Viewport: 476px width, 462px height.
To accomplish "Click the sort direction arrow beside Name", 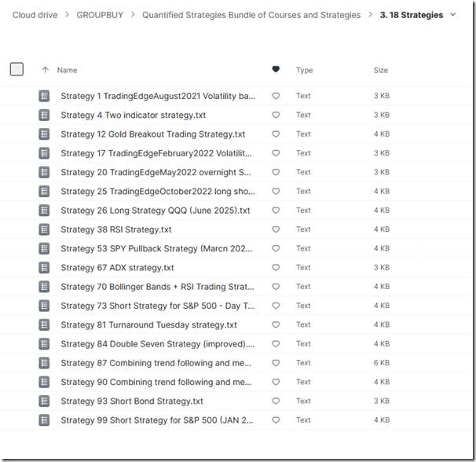I will (46, 70).
